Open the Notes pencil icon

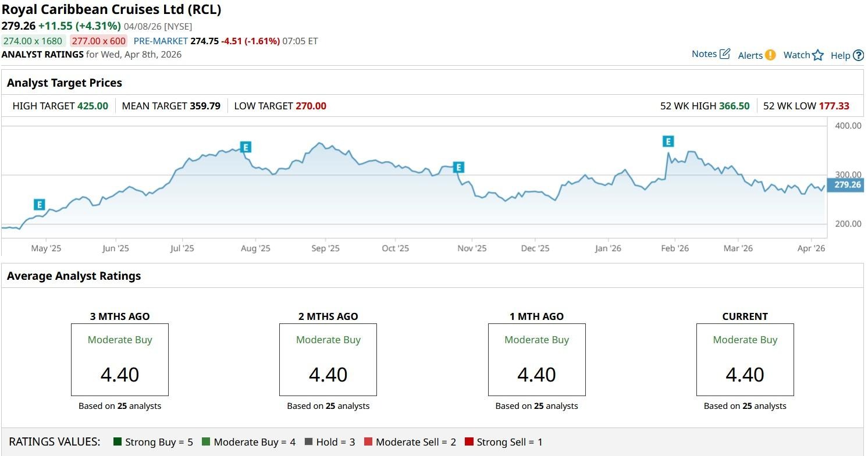tap(724, 54)
